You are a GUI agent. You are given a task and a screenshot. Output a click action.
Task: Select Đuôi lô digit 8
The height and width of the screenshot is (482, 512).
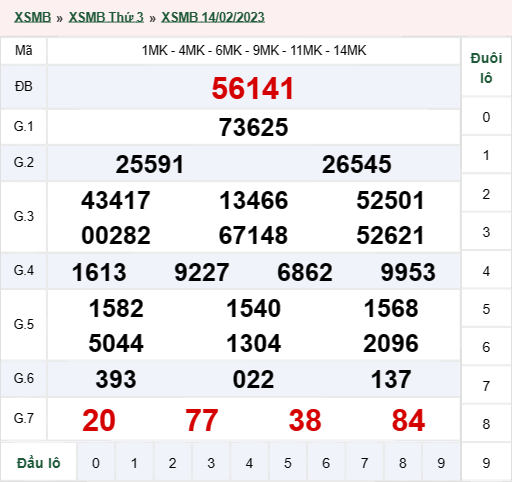pos(486,424)
